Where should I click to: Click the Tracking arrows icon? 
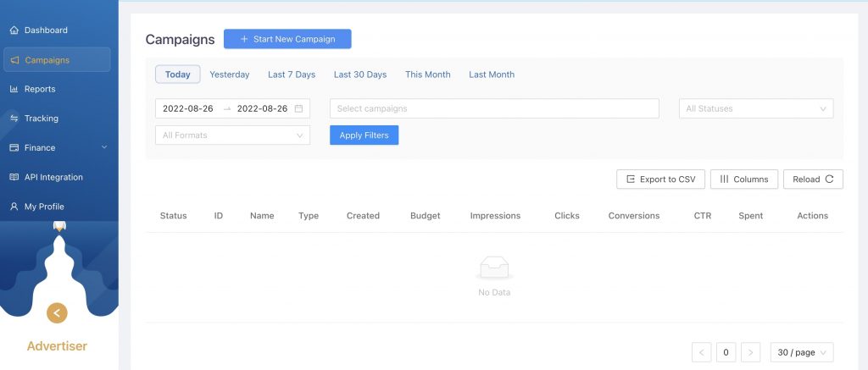[14, 119]
